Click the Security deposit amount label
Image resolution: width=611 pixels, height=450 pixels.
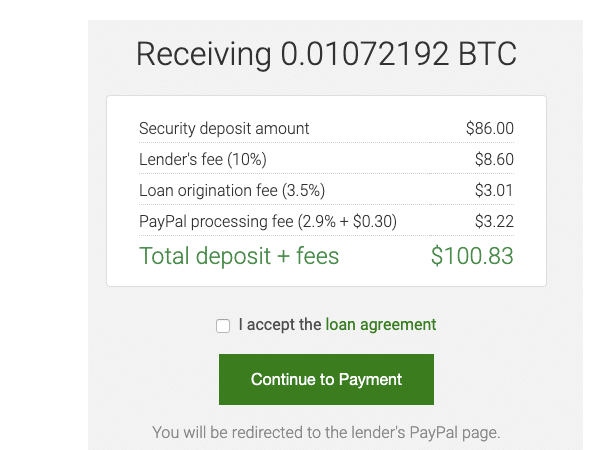[x=224, y=128]
